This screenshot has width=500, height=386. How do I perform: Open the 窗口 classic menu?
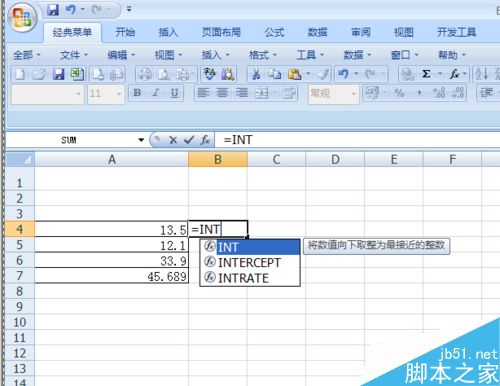[405, 55]
